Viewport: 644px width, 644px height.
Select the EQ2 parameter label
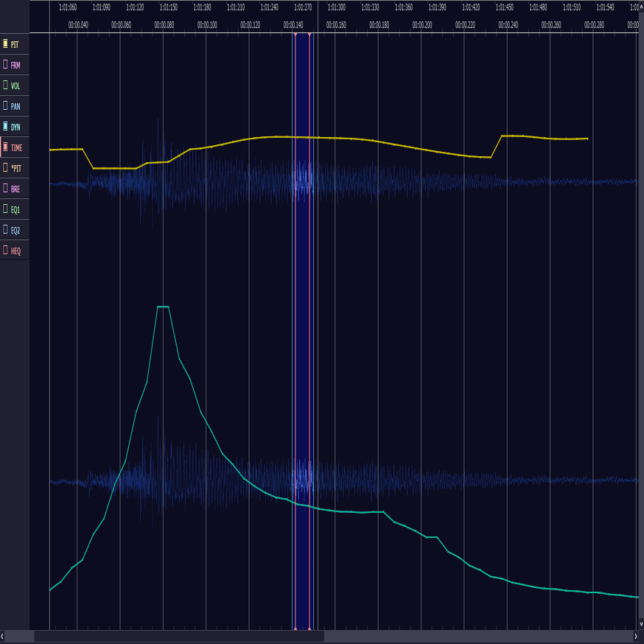pyautogui.click(x=15, y=231)
